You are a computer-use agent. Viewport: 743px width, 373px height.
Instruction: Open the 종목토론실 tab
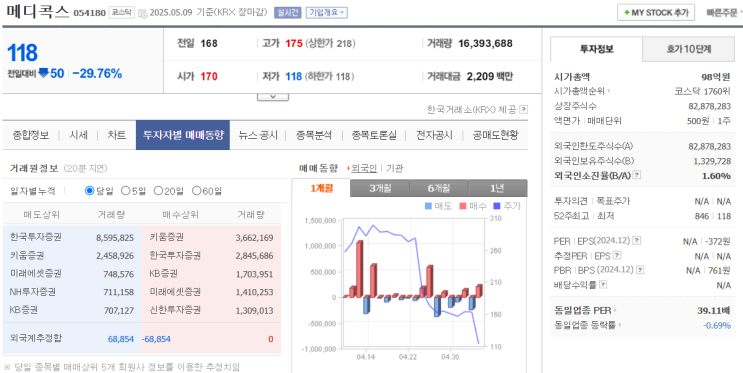point(374,135)
